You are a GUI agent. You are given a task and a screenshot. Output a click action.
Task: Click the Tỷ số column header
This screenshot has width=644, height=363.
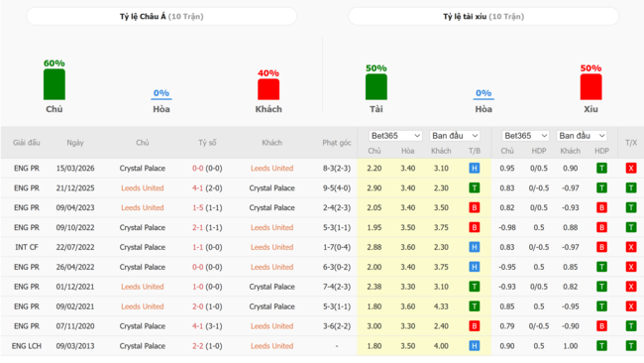coord(207,143)
